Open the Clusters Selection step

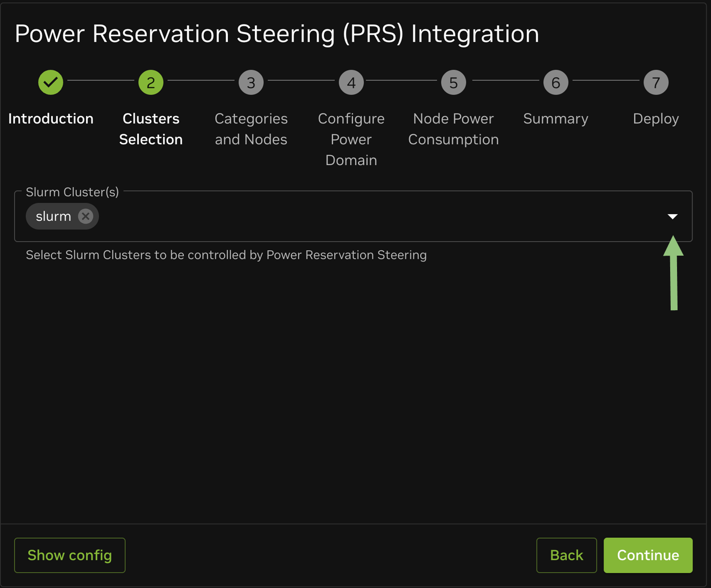point(151,129)
